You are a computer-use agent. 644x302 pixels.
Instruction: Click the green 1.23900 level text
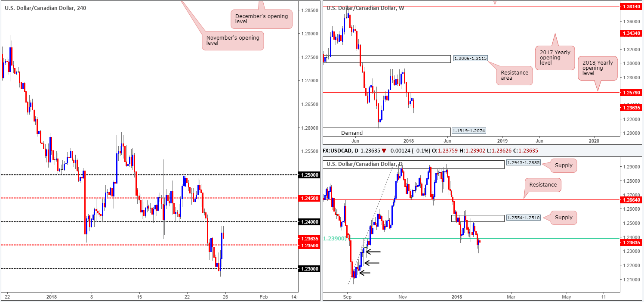334,238
